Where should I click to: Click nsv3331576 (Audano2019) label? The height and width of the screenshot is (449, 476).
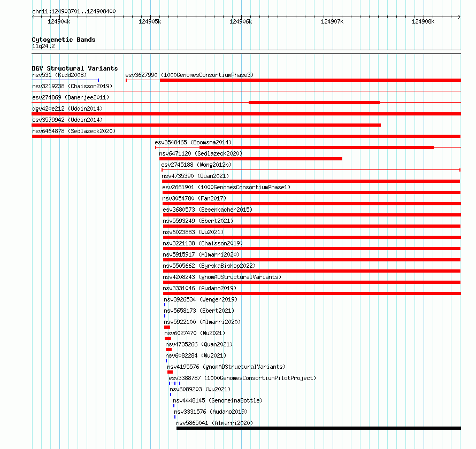point(211,412)
